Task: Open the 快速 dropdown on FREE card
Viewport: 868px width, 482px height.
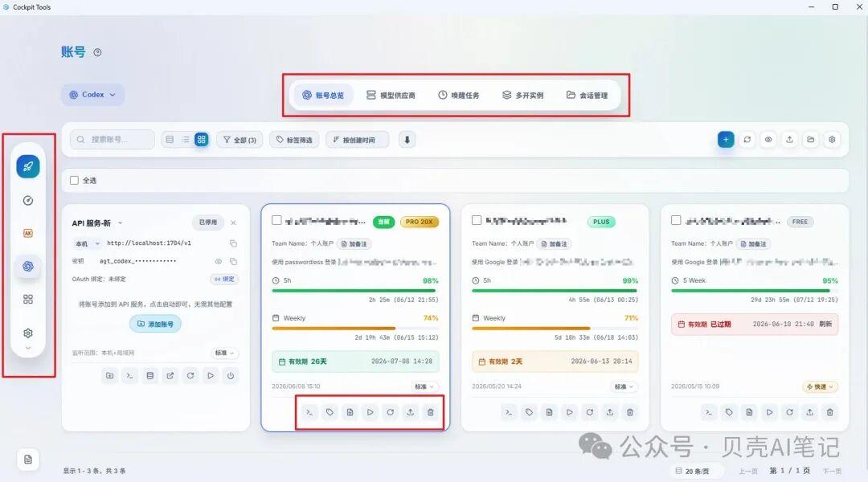Action: click(820, 387)
